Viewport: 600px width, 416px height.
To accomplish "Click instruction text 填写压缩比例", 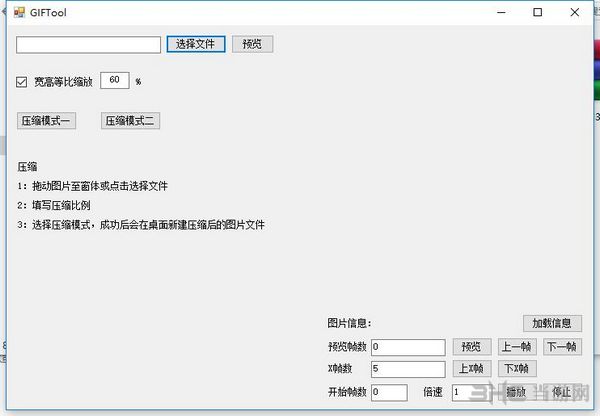I will click(x=61, y=206).
